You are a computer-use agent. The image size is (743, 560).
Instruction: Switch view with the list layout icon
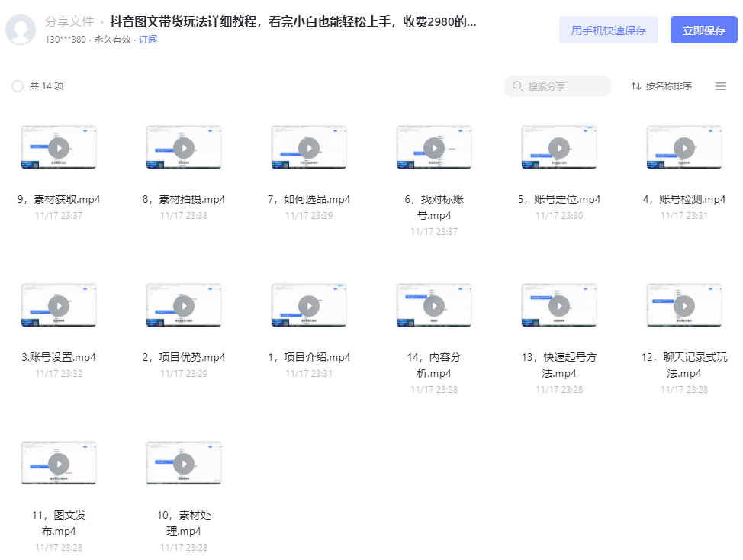coord(721,86)
